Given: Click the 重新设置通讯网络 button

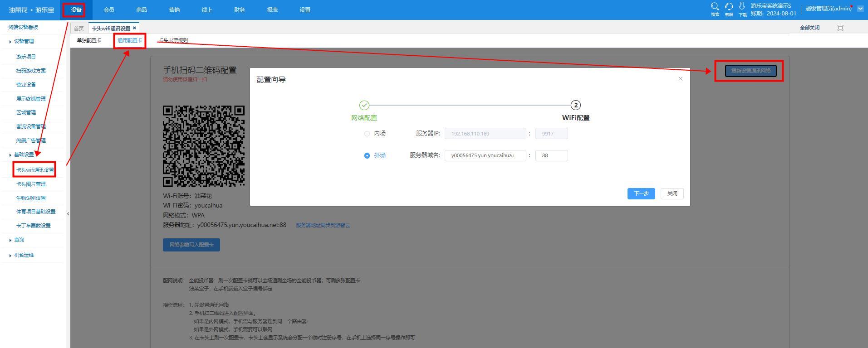Looking at the screenshot, I should pos(751,71).
